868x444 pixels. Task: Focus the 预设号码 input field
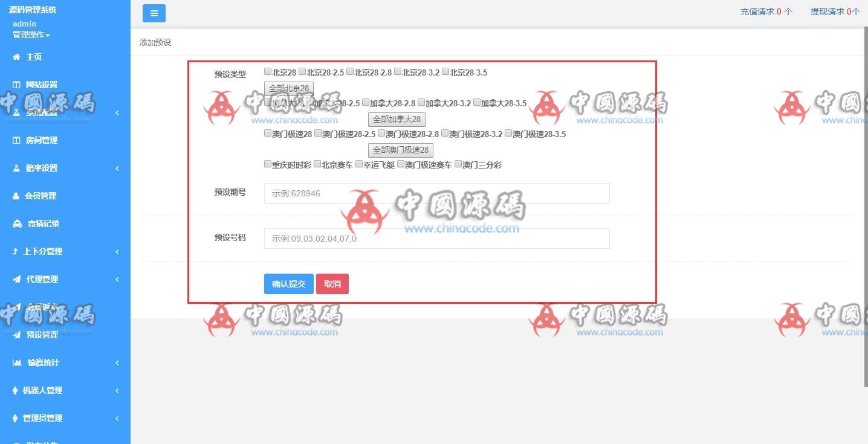(437, 239)
